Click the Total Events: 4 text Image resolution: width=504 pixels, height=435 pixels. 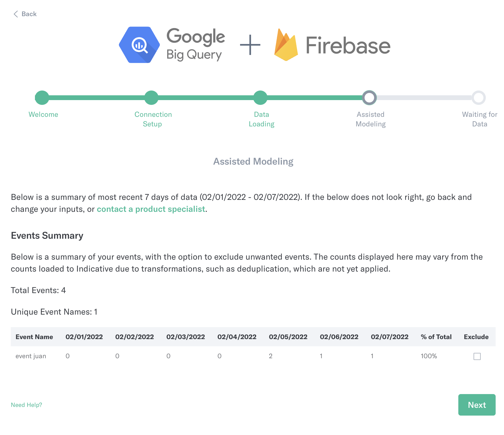tap(38, 290)
